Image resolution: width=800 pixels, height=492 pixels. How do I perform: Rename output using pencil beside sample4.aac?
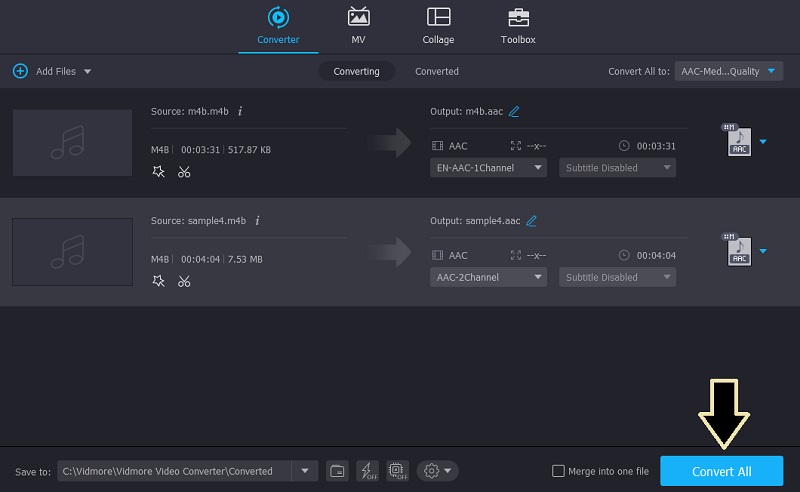point(531,221)
